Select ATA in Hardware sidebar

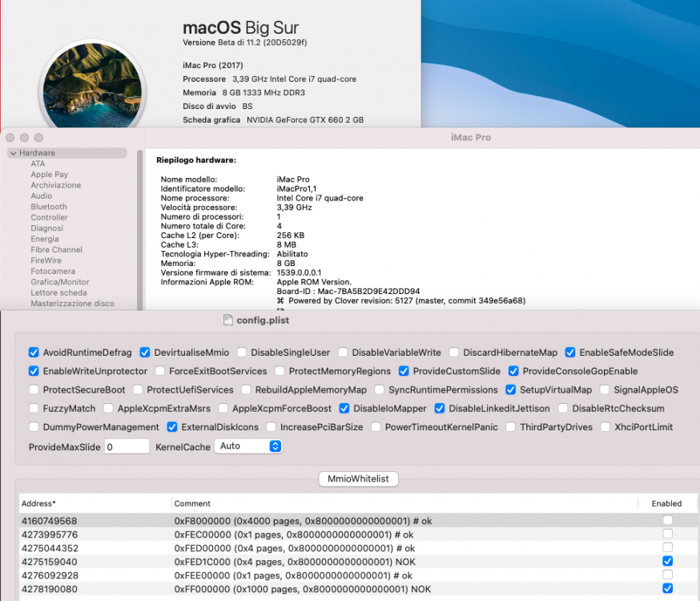point(38,163)
